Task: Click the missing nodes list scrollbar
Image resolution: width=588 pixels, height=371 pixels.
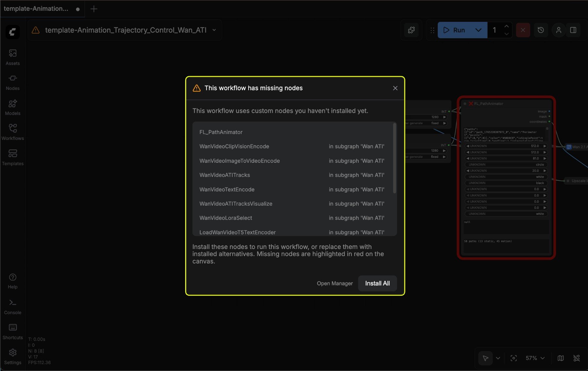Action: pos(395,158)
